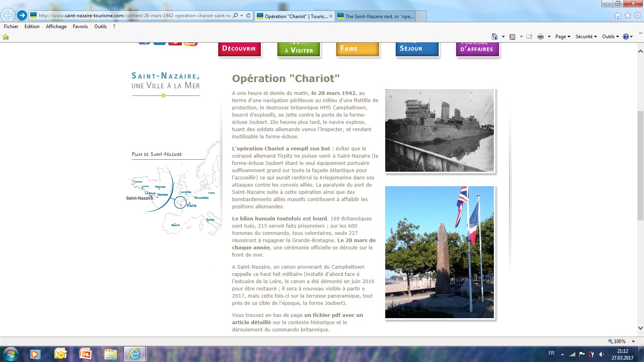Switch to The Saint-Nazaire raid tab
Image resolution: width=644 pixels, height=362 pixels.
click(x=375, y=16)
